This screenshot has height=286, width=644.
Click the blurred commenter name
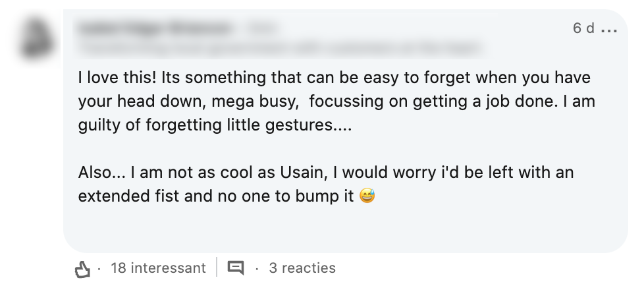155,28
